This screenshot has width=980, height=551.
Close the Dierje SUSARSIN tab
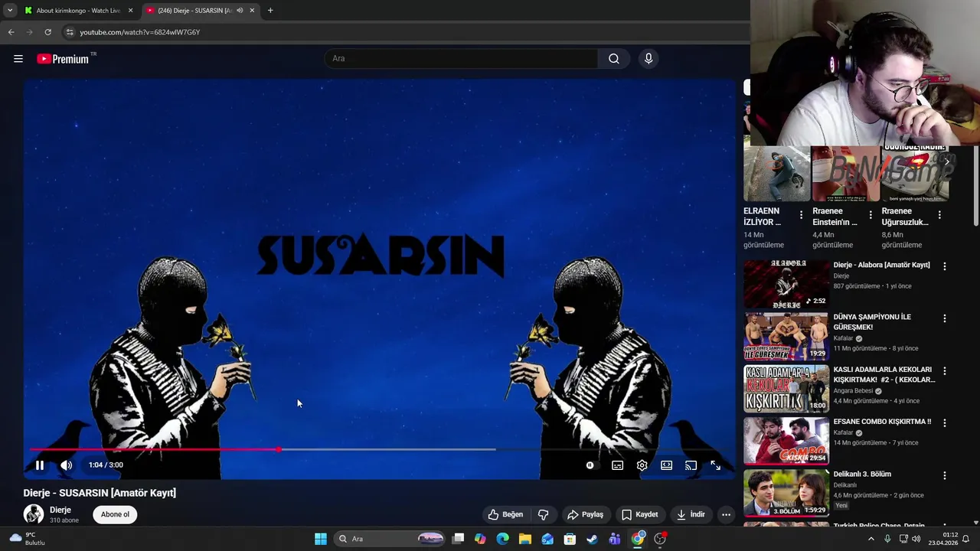point(252,11)
